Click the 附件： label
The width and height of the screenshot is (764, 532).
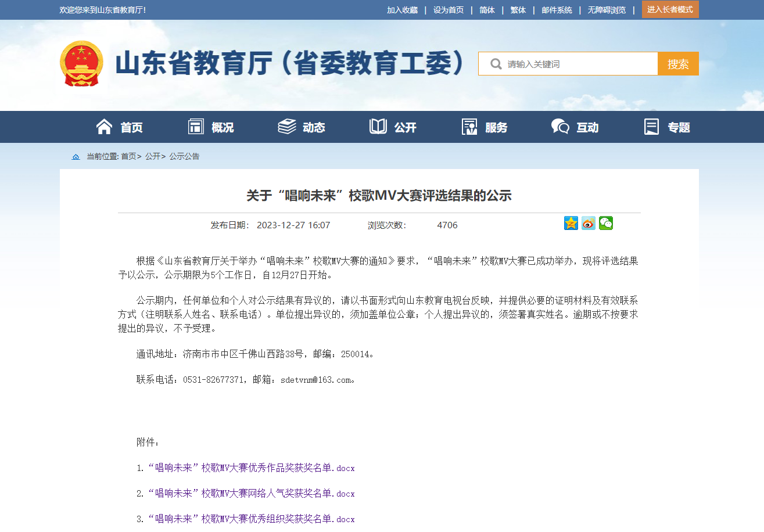[148, 443]
